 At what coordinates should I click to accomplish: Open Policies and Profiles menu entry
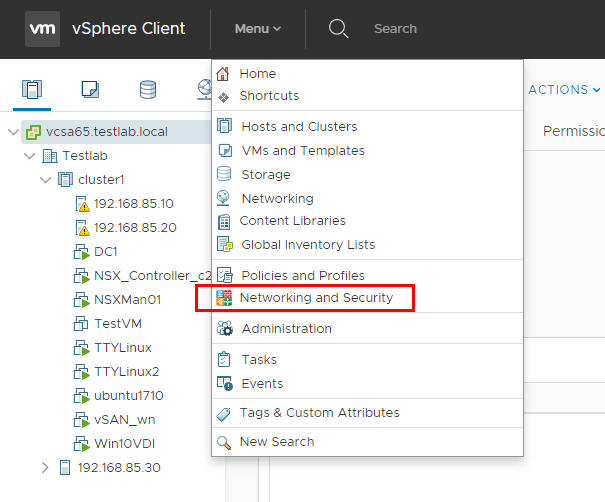[x=302, y=275]
